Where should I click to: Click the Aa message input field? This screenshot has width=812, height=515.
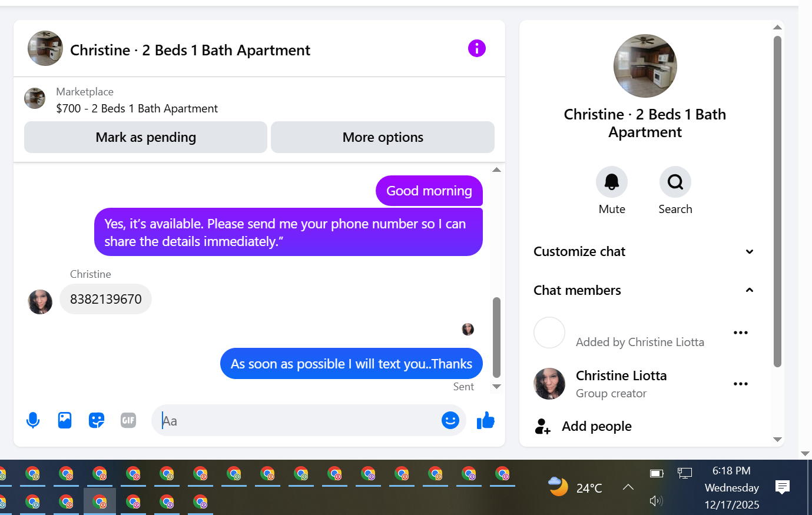pos(297,420)
